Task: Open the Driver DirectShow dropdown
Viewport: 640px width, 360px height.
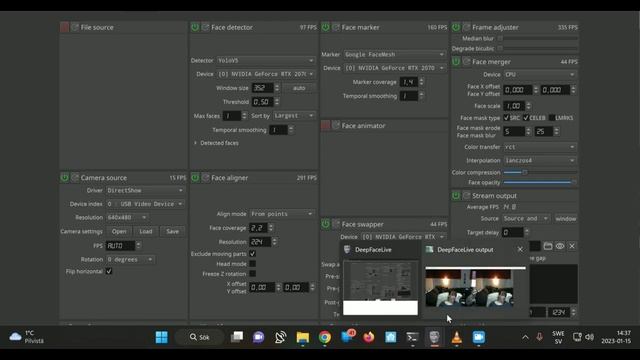Action: coord(145,190)
